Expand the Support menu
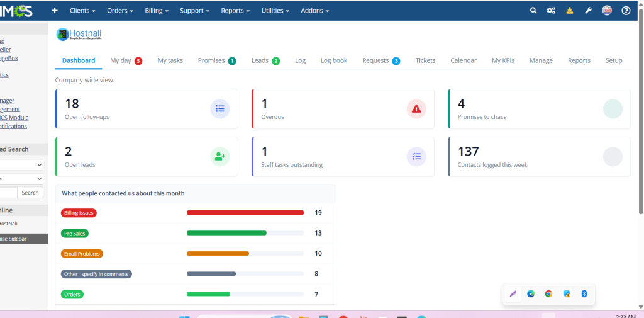The width and height of the screenshot is (644, 318). [195, 11]
